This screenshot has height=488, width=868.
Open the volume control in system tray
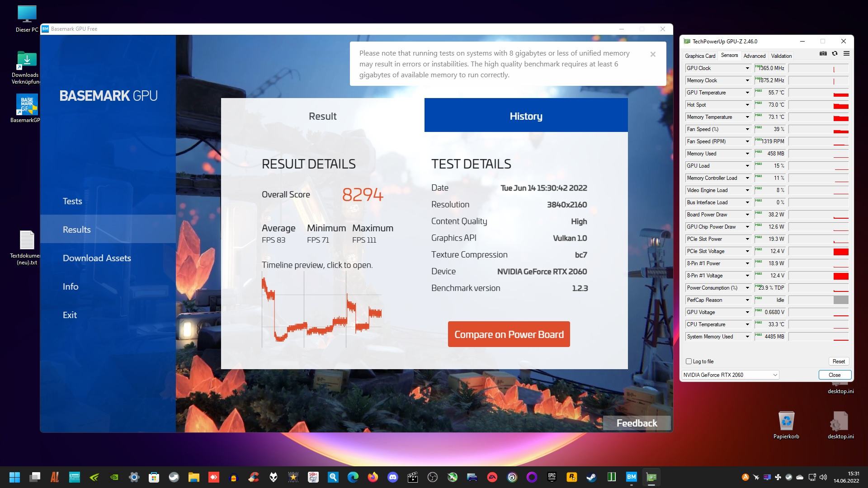click(x=823, y=477)
